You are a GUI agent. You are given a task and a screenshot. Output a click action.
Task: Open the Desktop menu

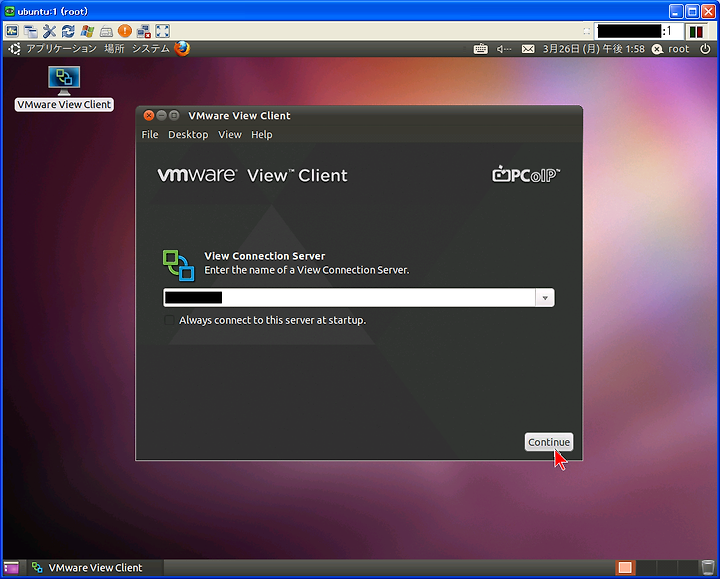(x=188, y=135)
